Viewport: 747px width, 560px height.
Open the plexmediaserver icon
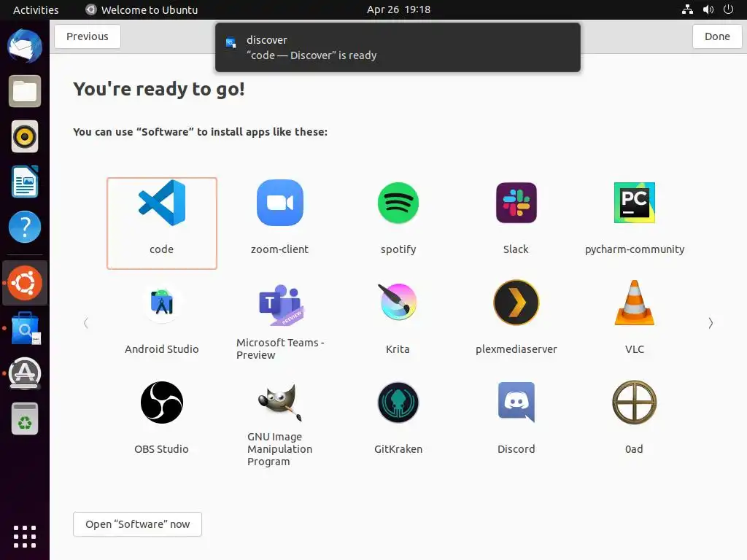tap(516, 303)
